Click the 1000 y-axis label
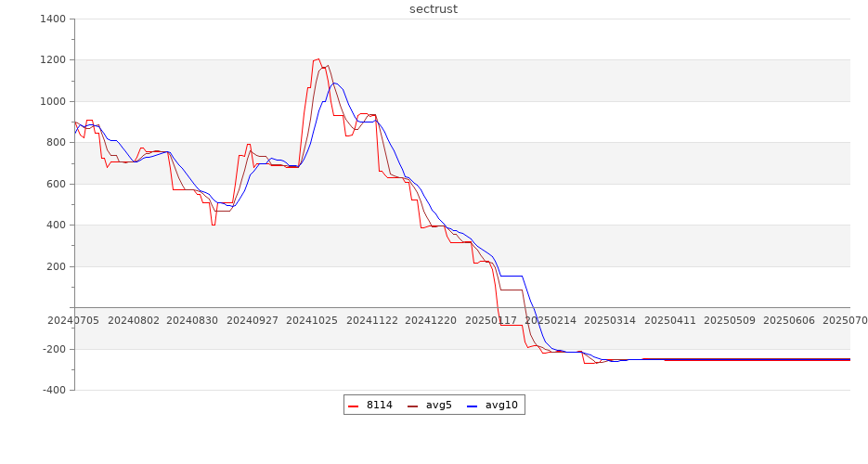 [53, 101]
